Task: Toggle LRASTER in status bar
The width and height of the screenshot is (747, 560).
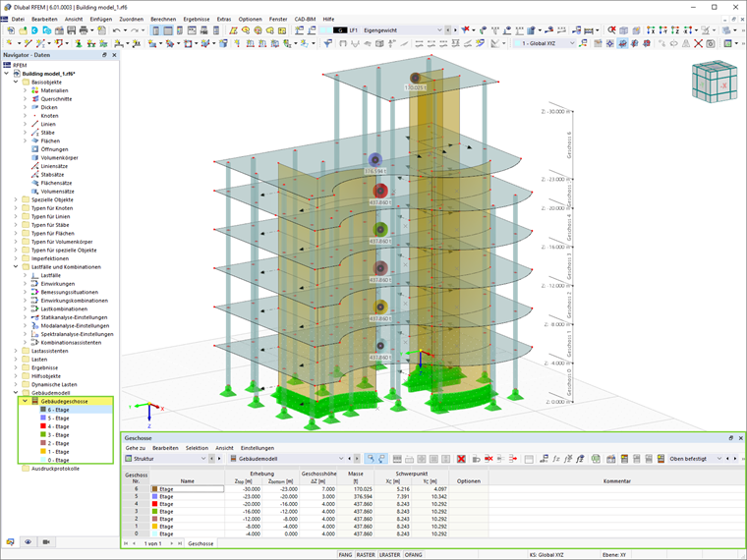Action: [x=389, y=555]
